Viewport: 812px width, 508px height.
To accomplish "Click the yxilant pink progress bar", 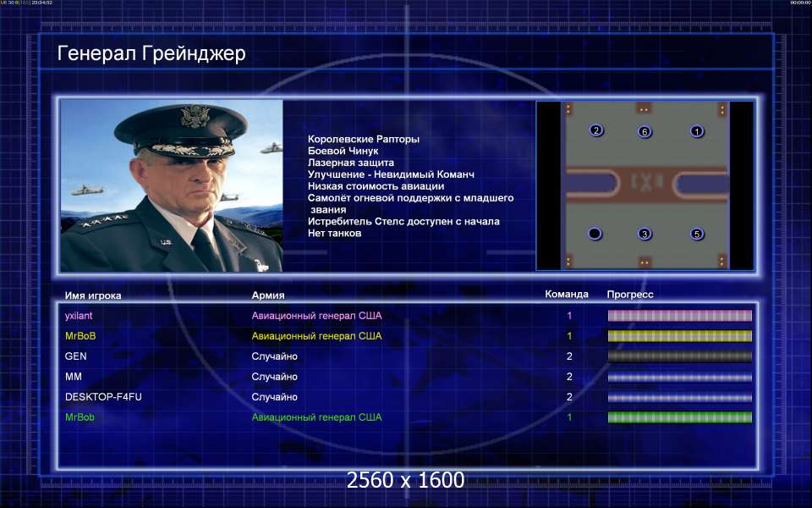I will click(x=679, y=316).
